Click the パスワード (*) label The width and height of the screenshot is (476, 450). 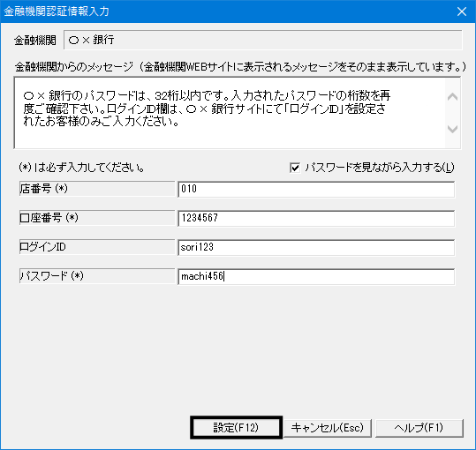click(97, 276)
